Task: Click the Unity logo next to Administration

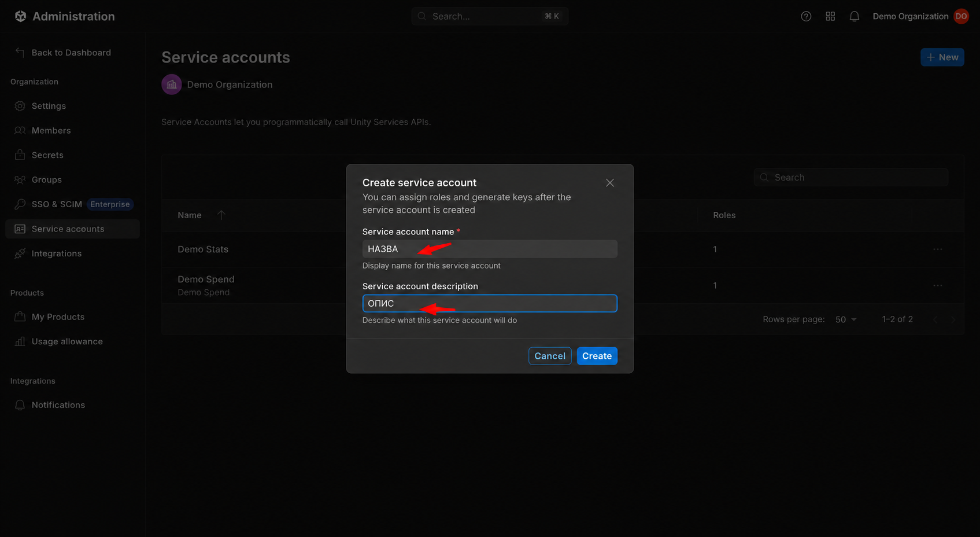Action: click(20, 16)
